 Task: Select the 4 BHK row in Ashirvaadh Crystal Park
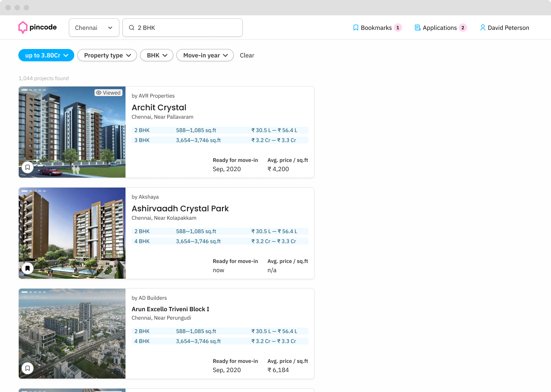[x=220, y=241]
